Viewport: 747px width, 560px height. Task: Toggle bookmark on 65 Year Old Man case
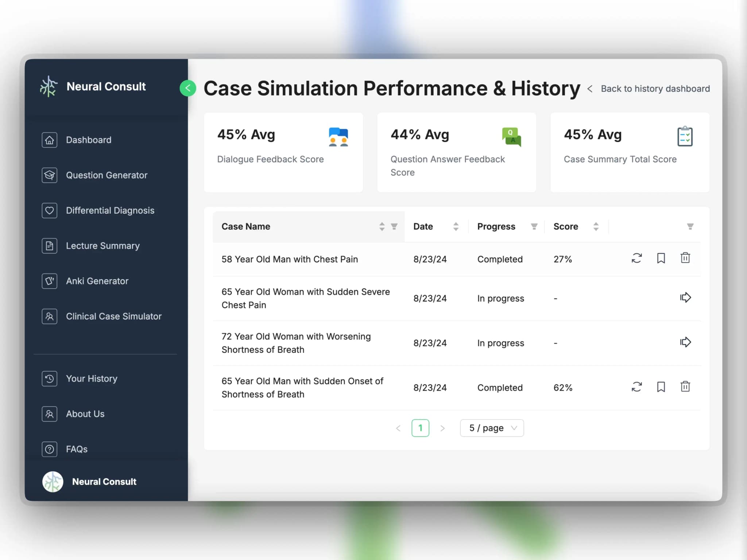click(x=660, y=386)
